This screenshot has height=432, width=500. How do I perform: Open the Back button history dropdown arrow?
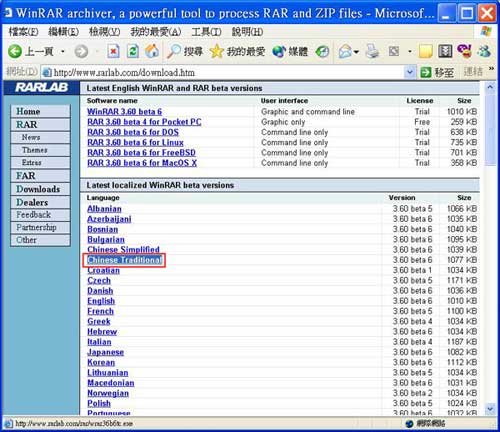[63, 52]
